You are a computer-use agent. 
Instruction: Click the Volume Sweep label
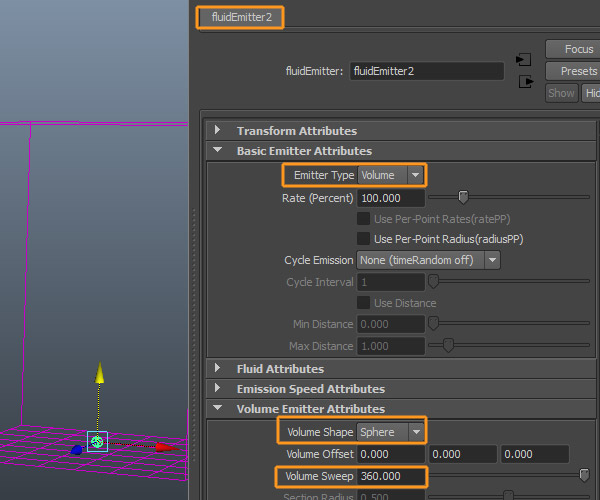pyautogui.click(x=319, y=476)
